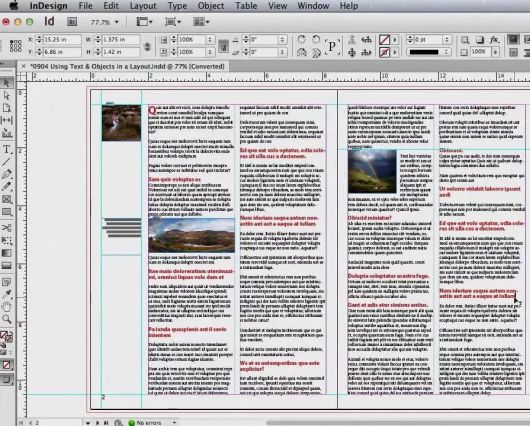Go to next page button in status bar
This screenshot has width=530, height=426.
click(98, 423)
